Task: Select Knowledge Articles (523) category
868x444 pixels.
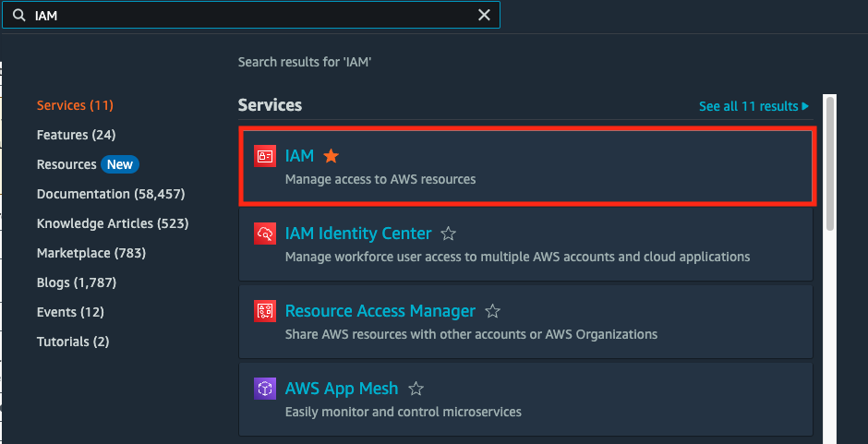Action: click(x=113, y=223)
